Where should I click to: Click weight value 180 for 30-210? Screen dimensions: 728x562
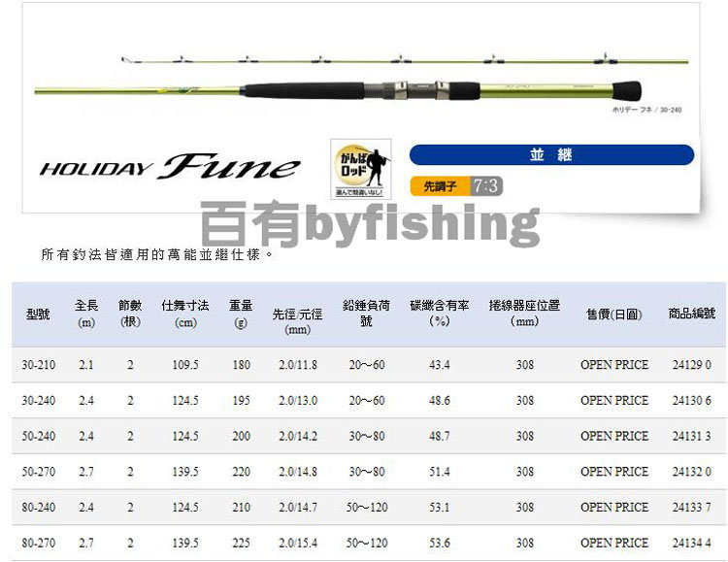click(x=241, y=365)
